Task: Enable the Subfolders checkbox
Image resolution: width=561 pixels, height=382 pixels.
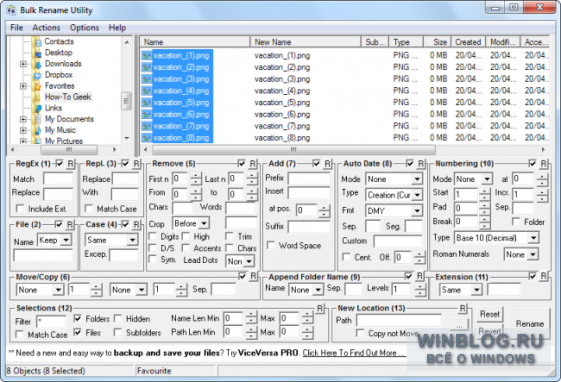Action: (117, 332)
